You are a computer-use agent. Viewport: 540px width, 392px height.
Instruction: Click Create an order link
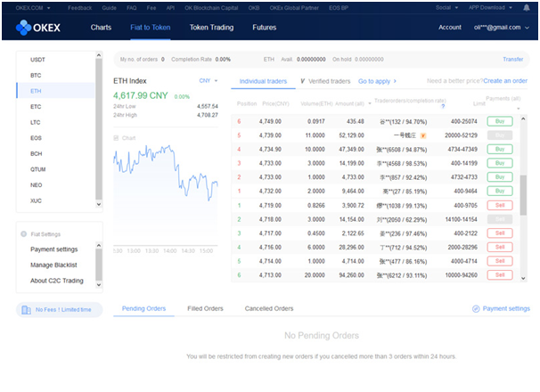point(505,81)
